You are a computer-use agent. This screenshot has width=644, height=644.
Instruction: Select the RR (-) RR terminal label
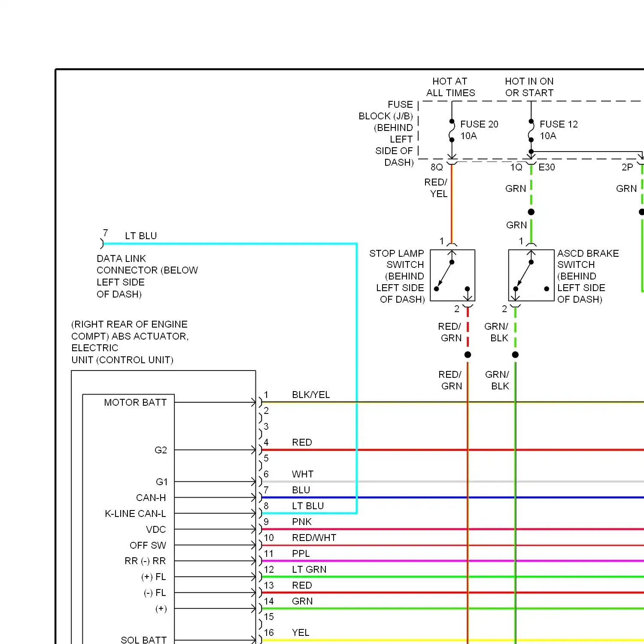[145, 561]
